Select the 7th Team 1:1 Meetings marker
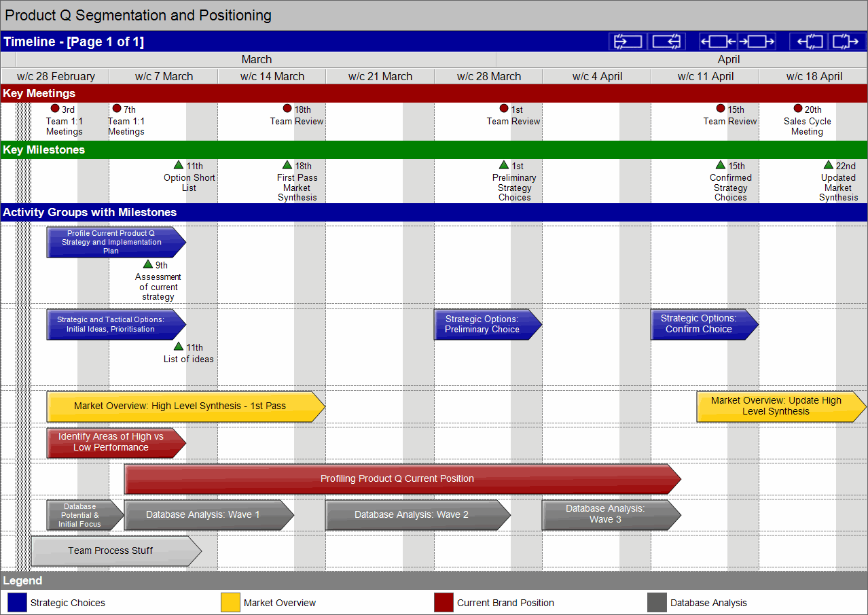The image size is (868, 615). tap(117, 109)
